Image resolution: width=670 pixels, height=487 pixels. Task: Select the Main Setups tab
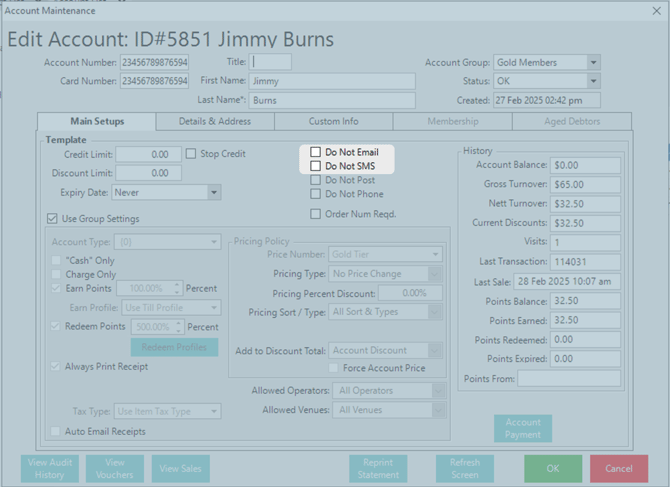click(96, 122)
